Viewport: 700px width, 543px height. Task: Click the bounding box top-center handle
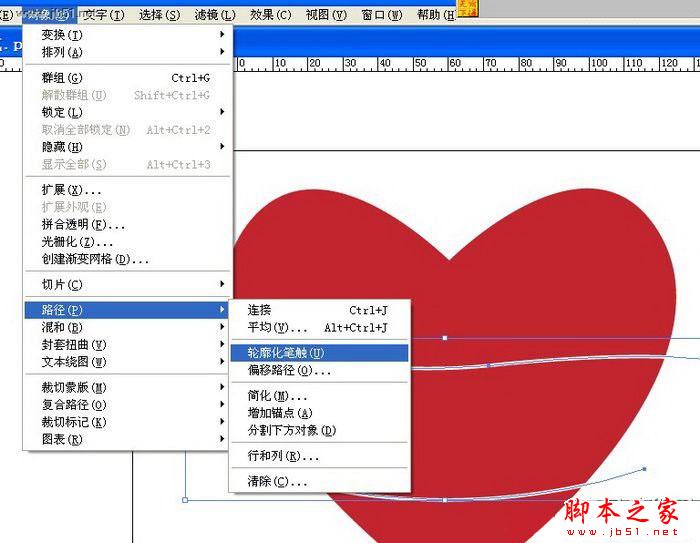pyautogui.click(x=445, y=338)
